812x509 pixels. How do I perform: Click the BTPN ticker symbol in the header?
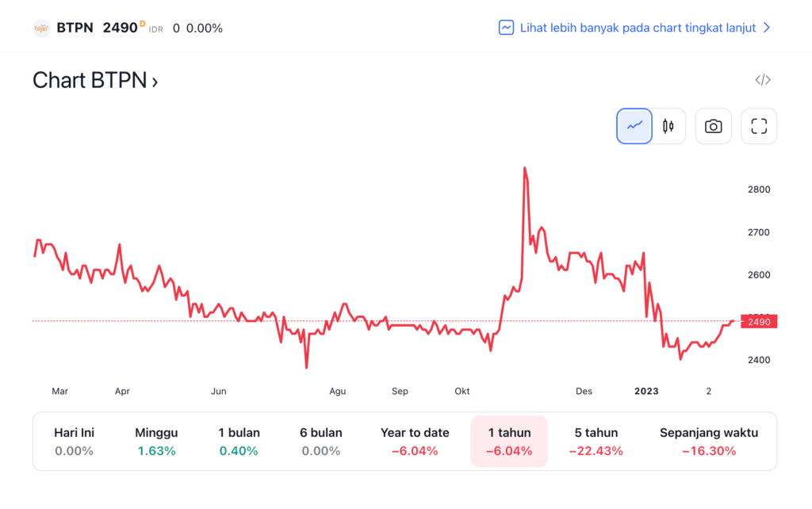tap(75, 28)
